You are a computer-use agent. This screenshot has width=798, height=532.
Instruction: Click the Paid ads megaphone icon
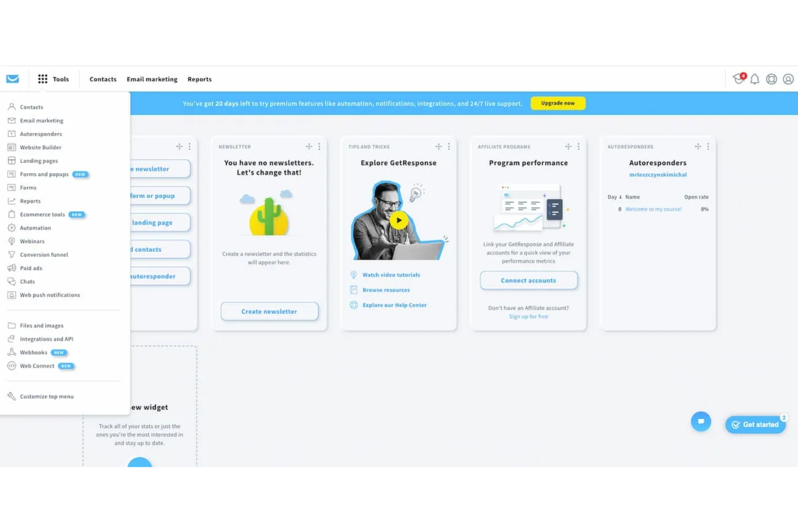12,268
